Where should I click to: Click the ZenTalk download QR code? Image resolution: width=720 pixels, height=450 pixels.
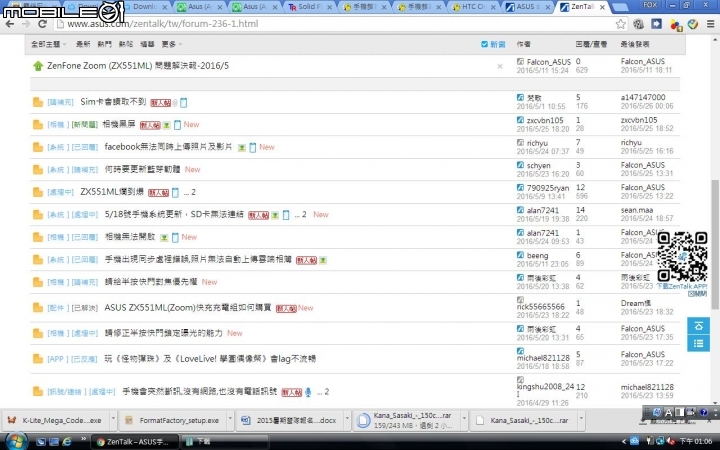point(682,256)
